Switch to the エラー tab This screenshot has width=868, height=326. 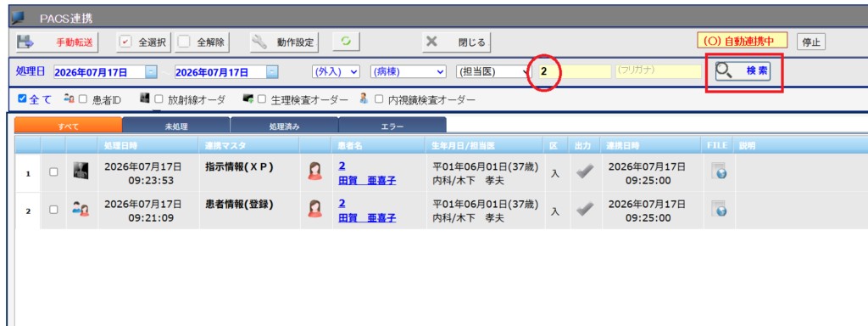[x=392, y=126]
